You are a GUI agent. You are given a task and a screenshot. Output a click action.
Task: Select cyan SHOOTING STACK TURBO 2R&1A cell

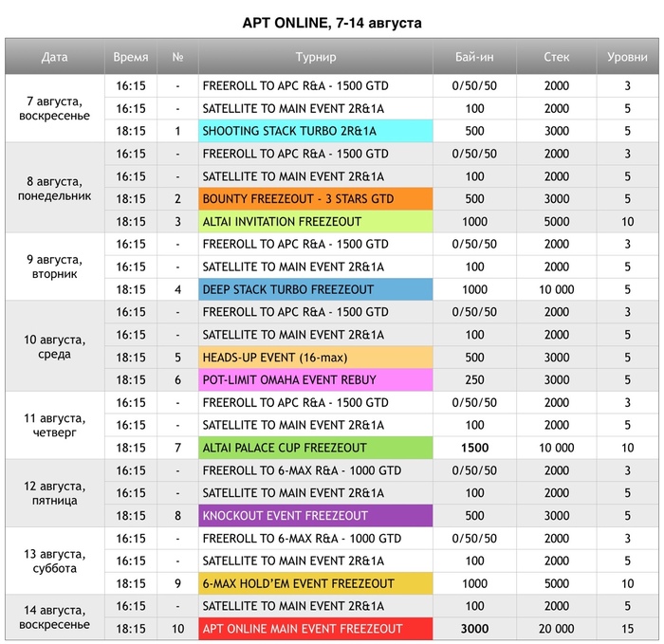pyautogui.click(x=316, y=131)
